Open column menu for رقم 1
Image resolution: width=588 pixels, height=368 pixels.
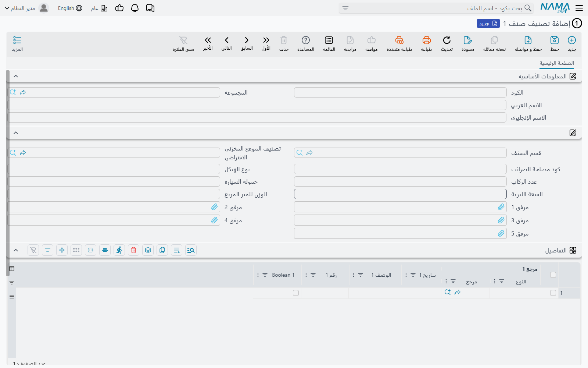click(x=306, y=275)
